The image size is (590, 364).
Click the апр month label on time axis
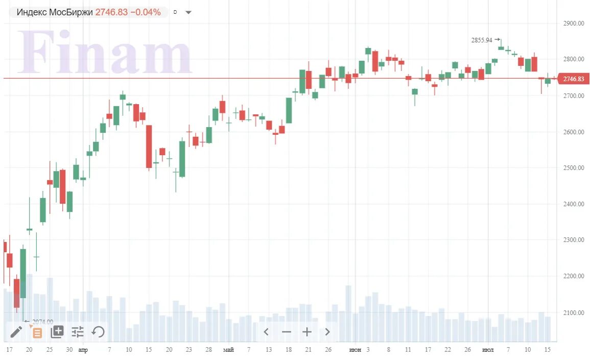[x=83, y=350]
